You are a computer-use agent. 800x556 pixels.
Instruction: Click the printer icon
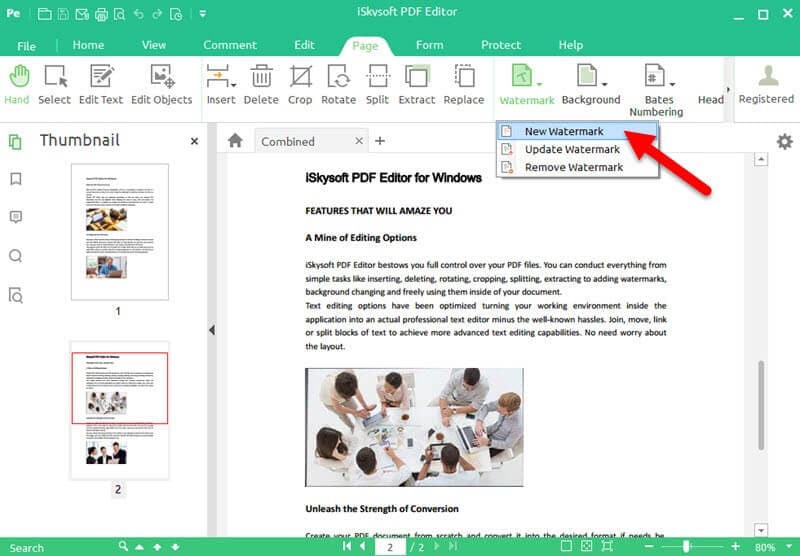pyautogui.click(x=101, y=14)
